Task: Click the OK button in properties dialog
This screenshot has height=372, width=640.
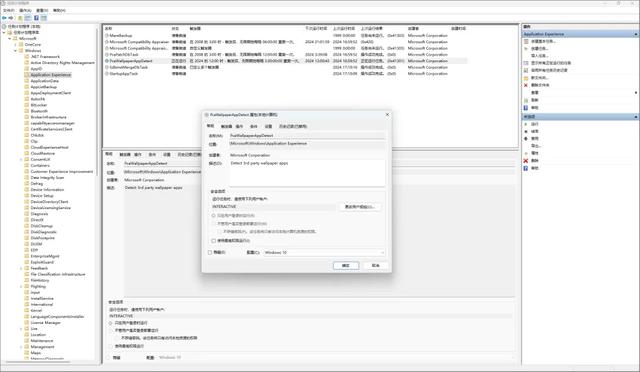Action: pos(346,265)
